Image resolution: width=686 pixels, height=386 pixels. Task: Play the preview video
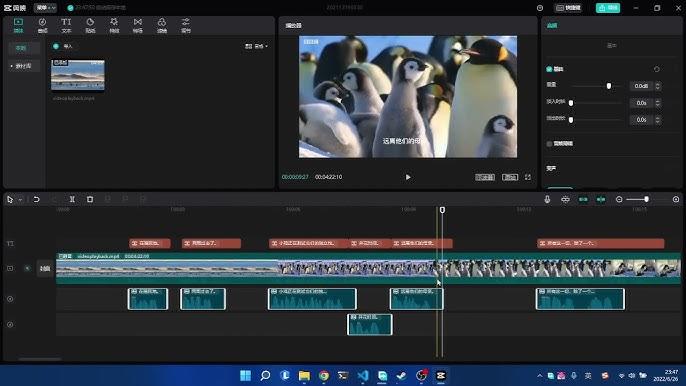coord(408,177)
